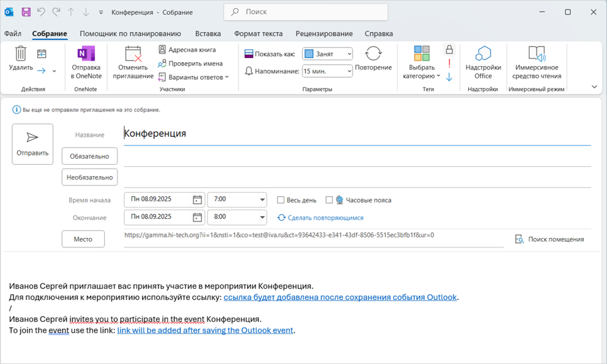Open the Address Book (Адресная книга)
The height and width of the screenshot is (364, 607).
click(187, 49)
